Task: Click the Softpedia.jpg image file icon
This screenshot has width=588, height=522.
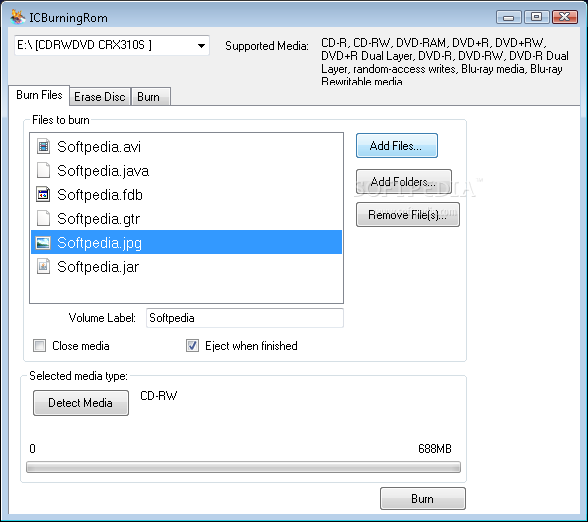Action: (x=43, y=243)
